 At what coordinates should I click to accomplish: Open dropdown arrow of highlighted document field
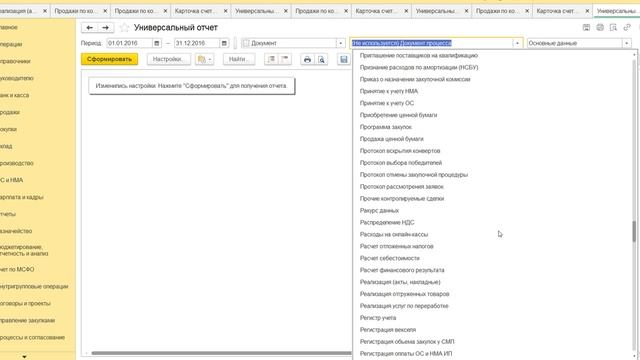[x=517, y=43]
